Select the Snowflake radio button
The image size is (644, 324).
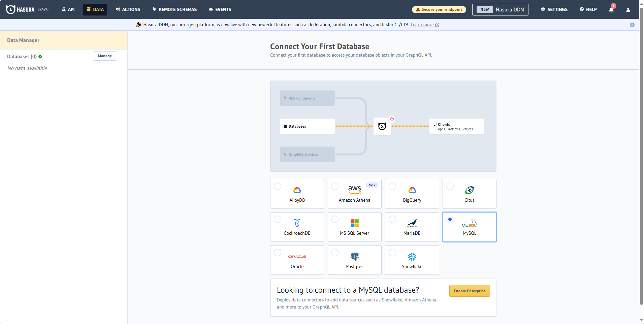392,253
